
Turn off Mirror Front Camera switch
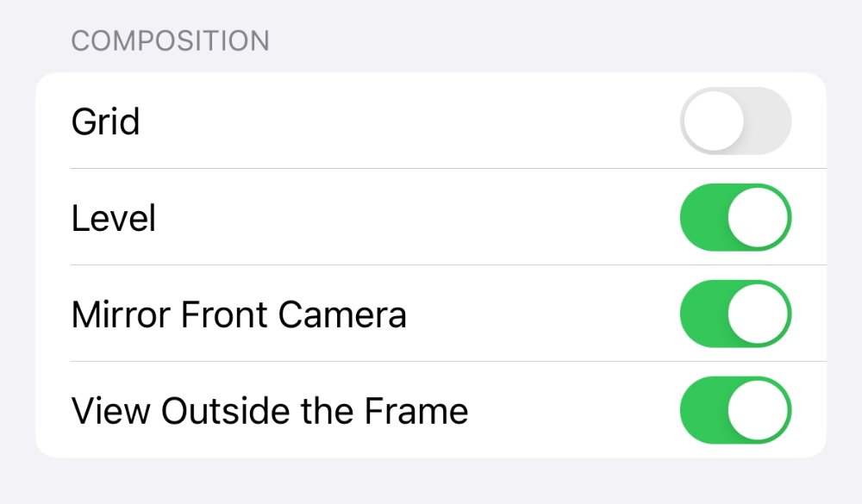735,314
